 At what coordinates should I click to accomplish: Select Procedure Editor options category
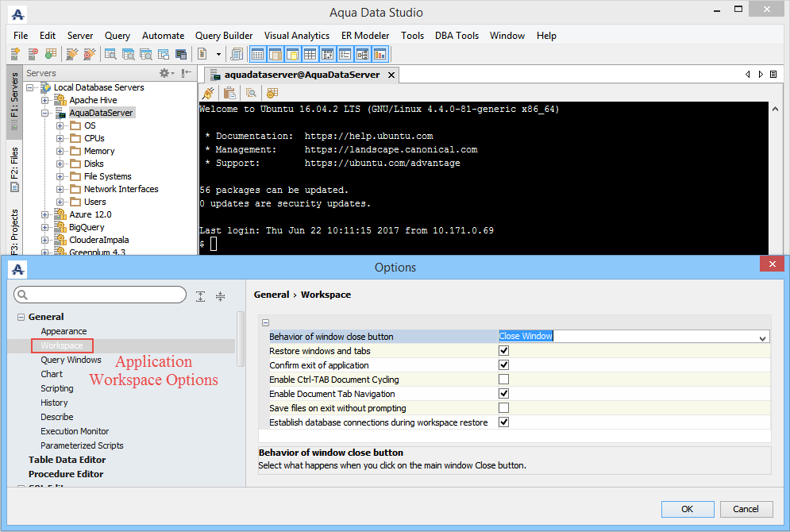[66, 474]
